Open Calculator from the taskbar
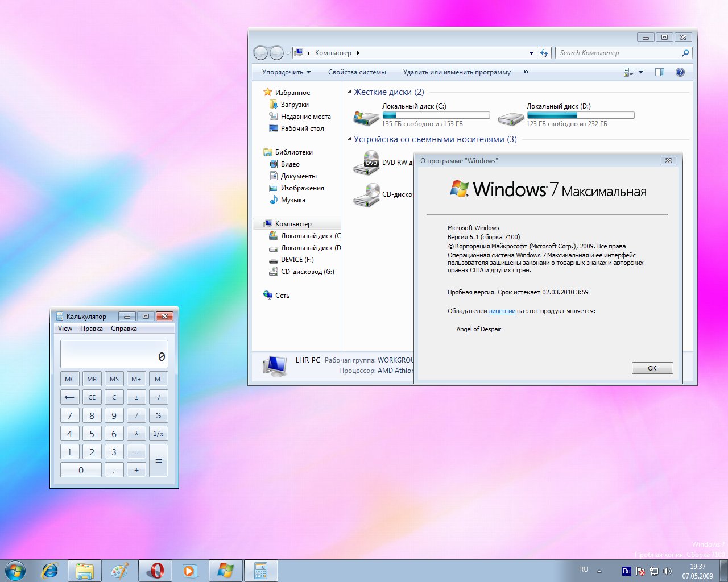The height and width of the screenshot is (582, 728). click(261, 570)
